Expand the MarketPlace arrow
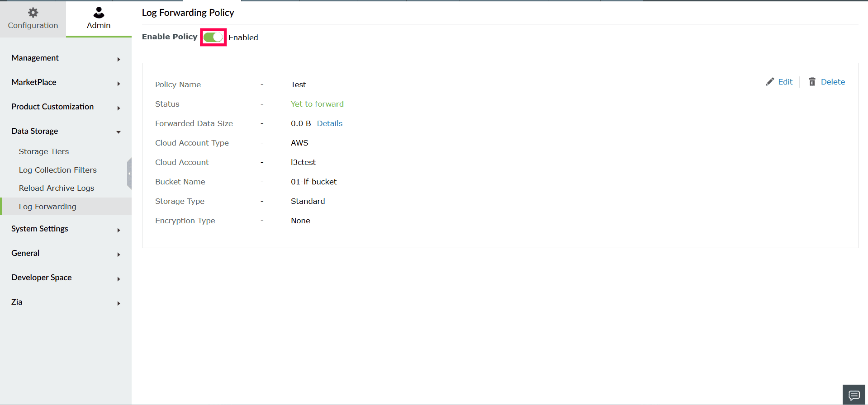Viewport: 868px width, 405px height. click(119, 84)
